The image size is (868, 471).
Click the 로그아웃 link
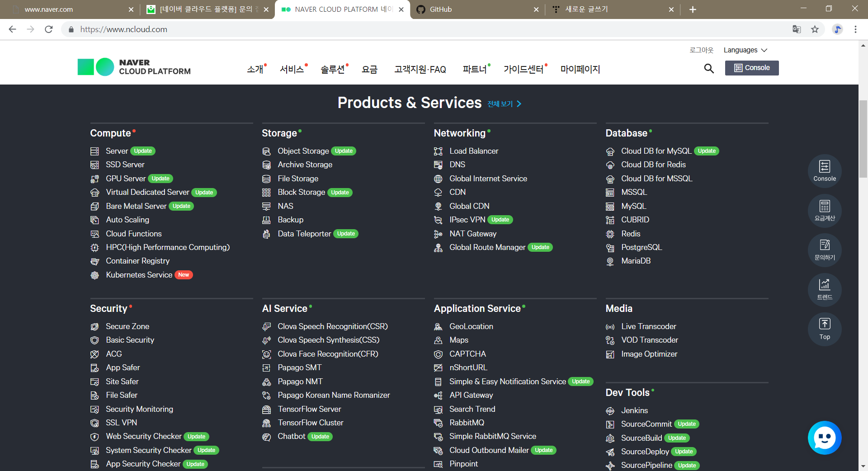(701, 50)
